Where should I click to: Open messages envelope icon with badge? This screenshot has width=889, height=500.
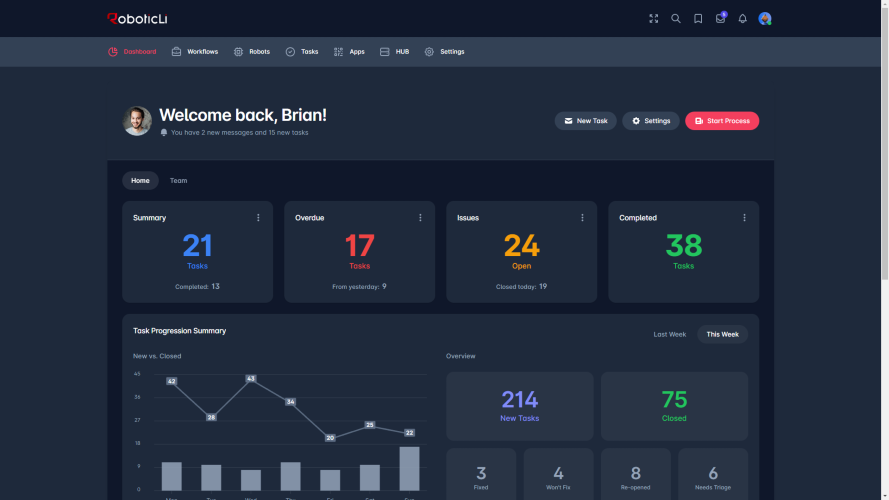point(720,18)
